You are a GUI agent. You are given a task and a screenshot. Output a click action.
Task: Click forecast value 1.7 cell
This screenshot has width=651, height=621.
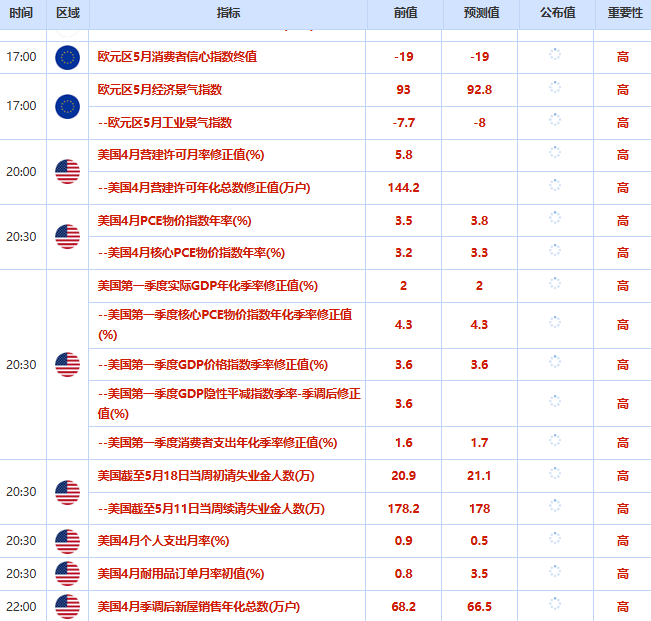coord(480,443)
